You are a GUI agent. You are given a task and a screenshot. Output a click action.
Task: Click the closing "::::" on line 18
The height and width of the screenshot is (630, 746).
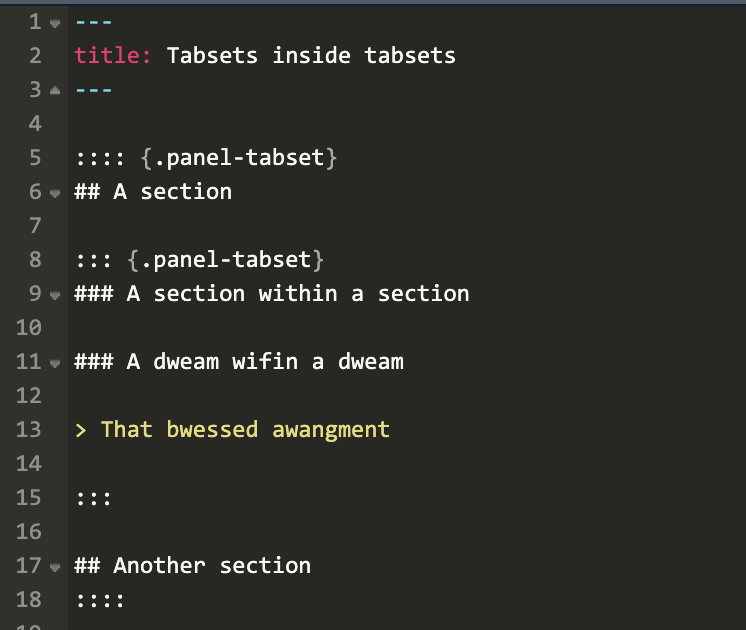100,600
